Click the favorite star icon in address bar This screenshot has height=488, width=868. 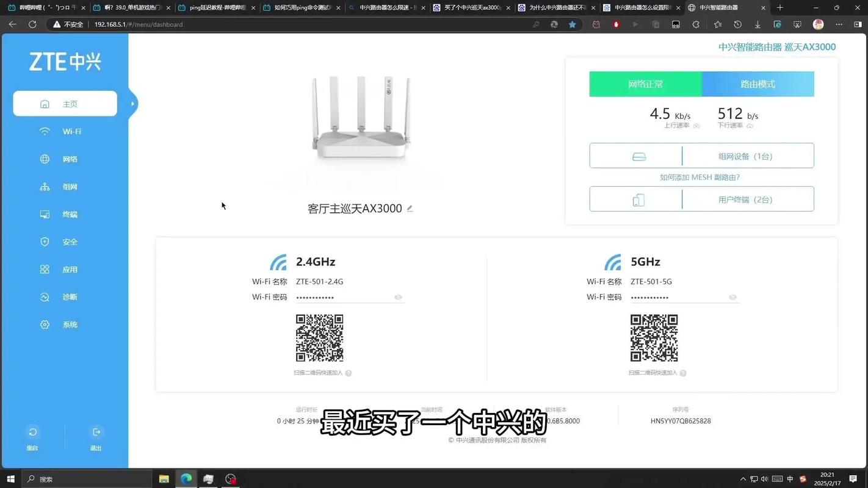572,24
